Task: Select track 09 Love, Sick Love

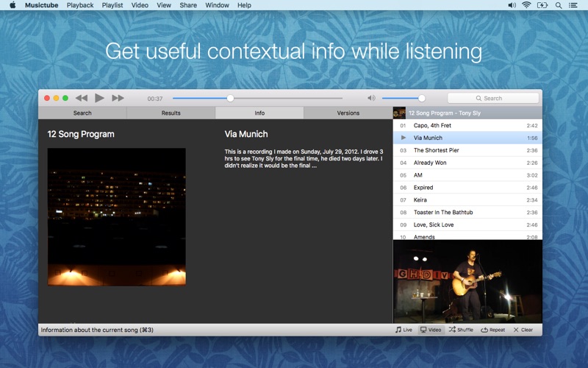Action: (467, 224)
